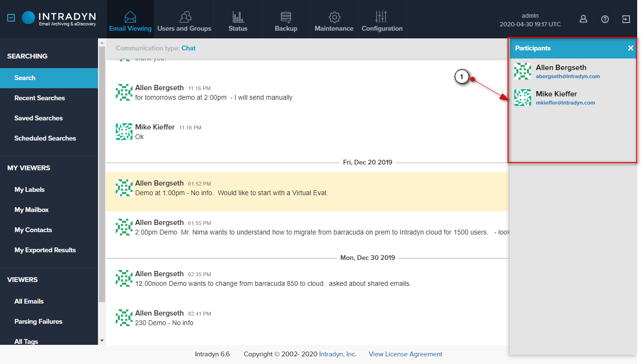
Task: Click Mike Kieffer's 'Ok' message text
Action: [139, 137]
